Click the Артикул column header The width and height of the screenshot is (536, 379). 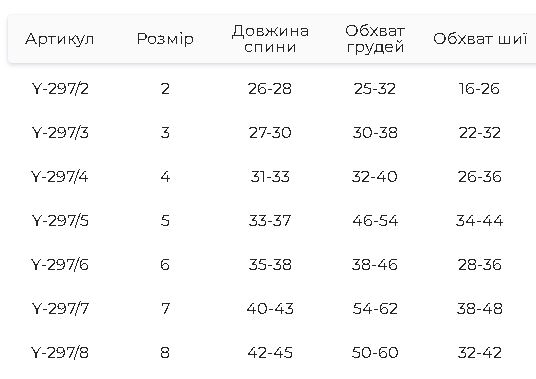(59, 39)
